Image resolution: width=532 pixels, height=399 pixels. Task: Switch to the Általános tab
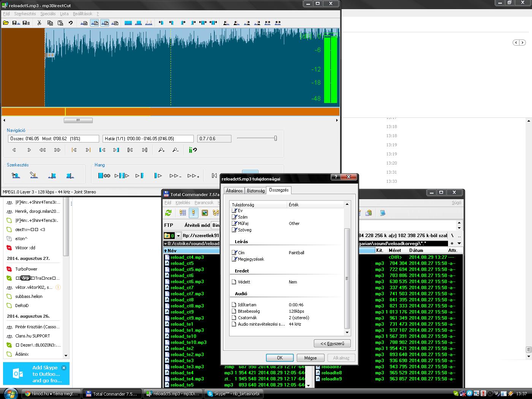pos(234,191)
